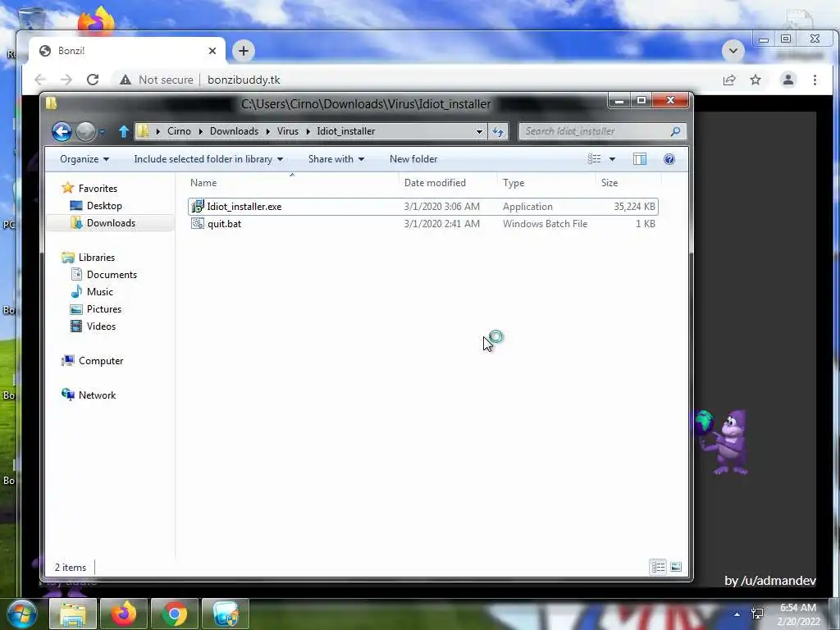Select the Bonzi! tab in Chrome

click(x=126, y=51)
